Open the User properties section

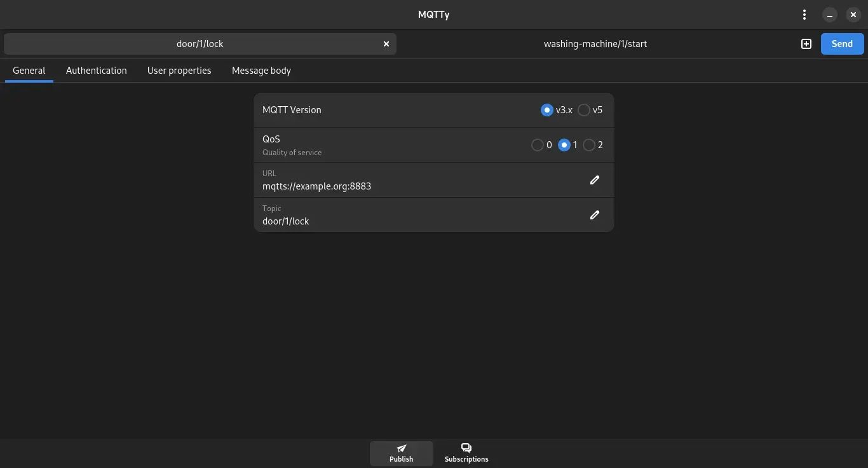pos(179,71)
